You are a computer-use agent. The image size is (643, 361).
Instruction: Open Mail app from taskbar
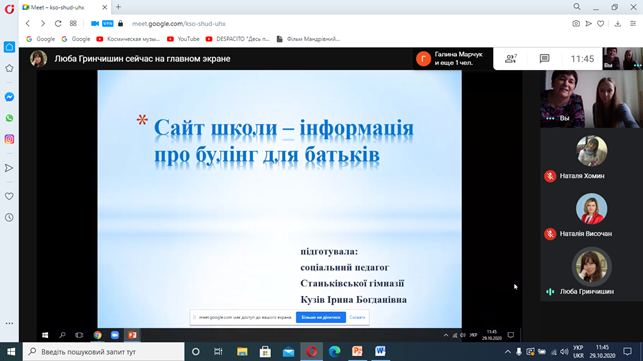pos(288,352)
